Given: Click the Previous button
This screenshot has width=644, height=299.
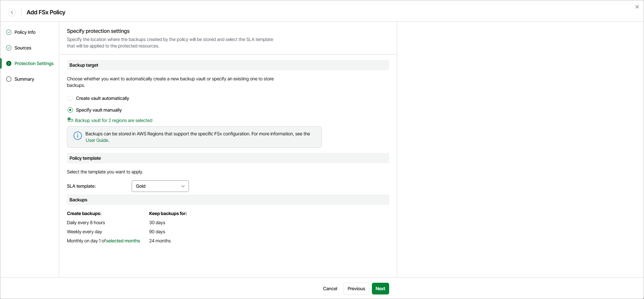Looking at the screenshot, I should point(356,289).
